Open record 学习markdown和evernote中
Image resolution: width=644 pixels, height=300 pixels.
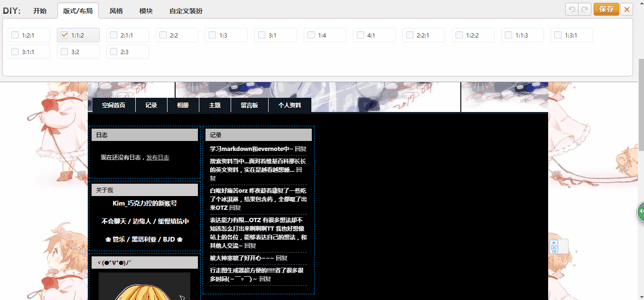[x=252, y=149]
